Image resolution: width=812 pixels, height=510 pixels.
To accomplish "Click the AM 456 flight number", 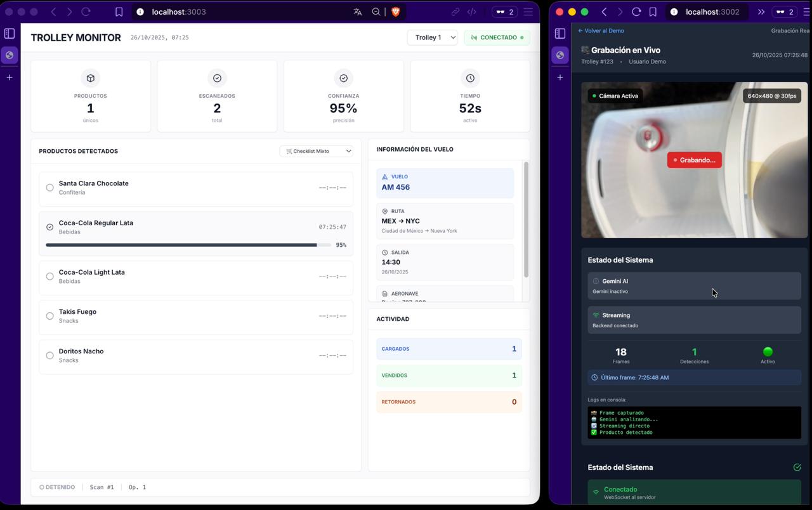I will coord(395,187).
